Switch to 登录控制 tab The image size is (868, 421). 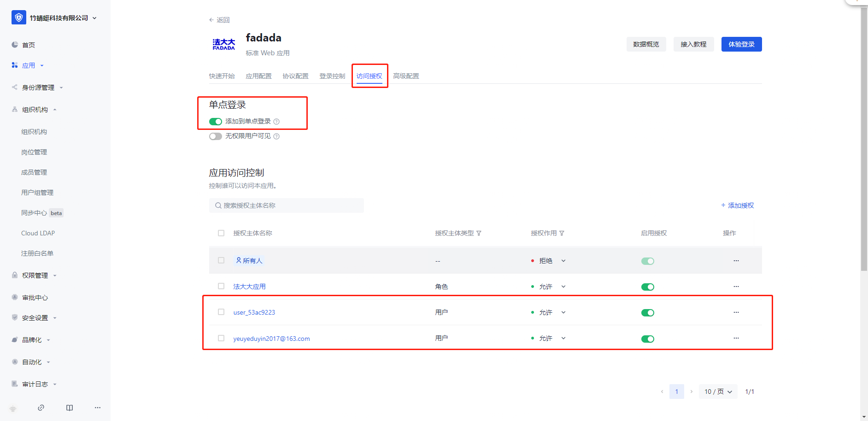(333, 76)
